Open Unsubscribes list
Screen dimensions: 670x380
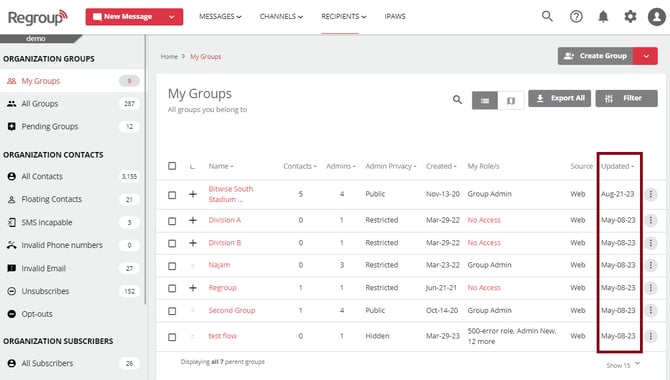(x=72, y=291)
